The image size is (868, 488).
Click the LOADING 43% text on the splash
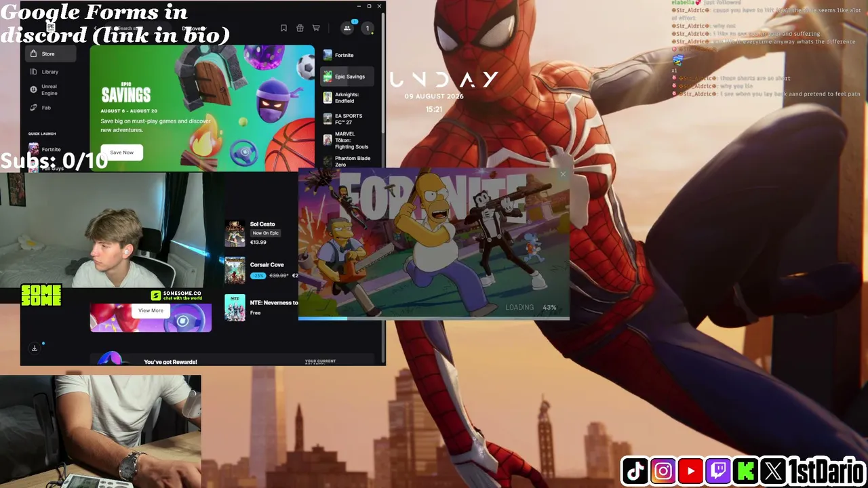[531, 307]
